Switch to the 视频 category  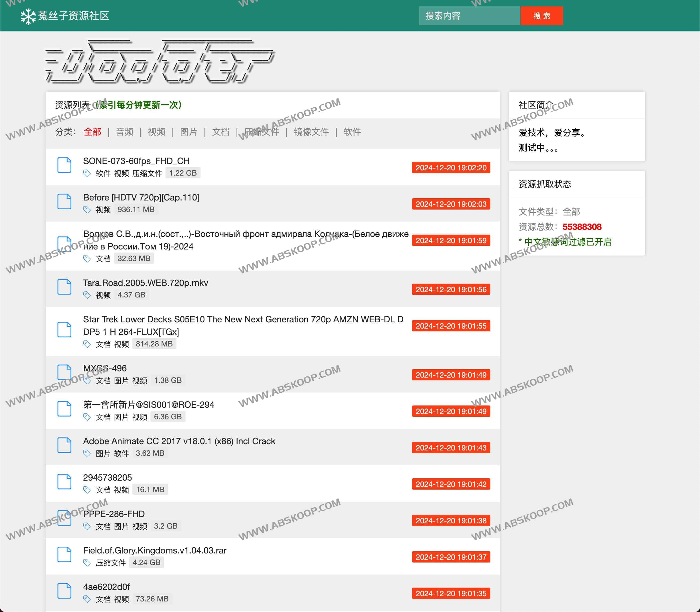pos(157,132)
